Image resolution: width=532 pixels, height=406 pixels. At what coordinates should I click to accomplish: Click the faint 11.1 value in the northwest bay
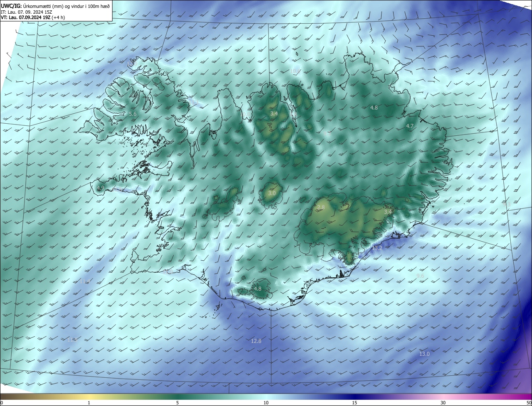(194, 102)
